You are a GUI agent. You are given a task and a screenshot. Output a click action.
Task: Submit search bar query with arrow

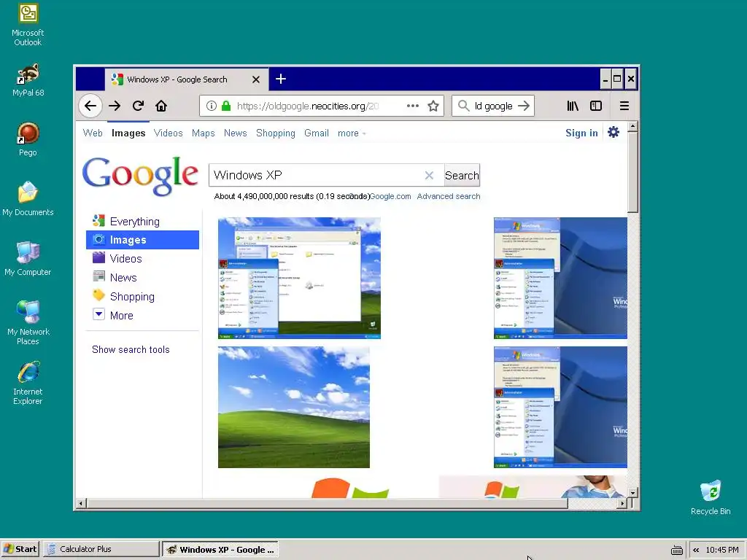pos(524,106)
